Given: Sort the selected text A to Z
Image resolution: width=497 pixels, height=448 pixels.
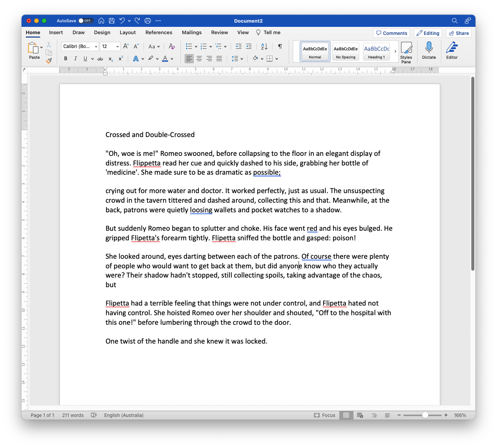Looking at the screenshot, I should [264, 46].
